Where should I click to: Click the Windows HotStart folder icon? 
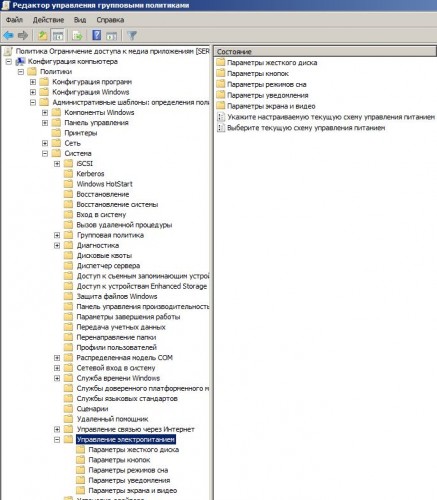click(68, 184)
